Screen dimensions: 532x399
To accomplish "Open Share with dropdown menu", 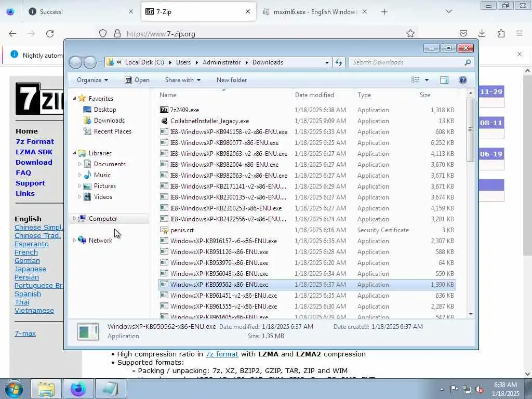I will (182, 80).
